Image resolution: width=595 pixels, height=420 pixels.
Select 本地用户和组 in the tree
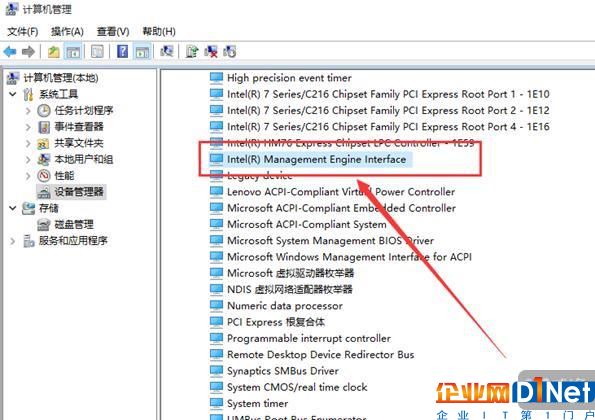(x=84, y=159)
